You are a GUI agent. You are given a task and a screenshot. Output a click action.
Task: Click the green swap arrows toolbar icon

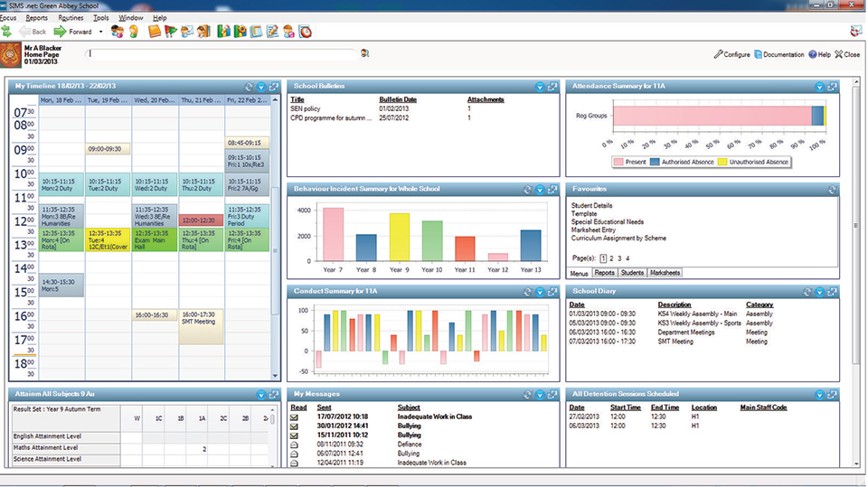(x=6, y=32)
